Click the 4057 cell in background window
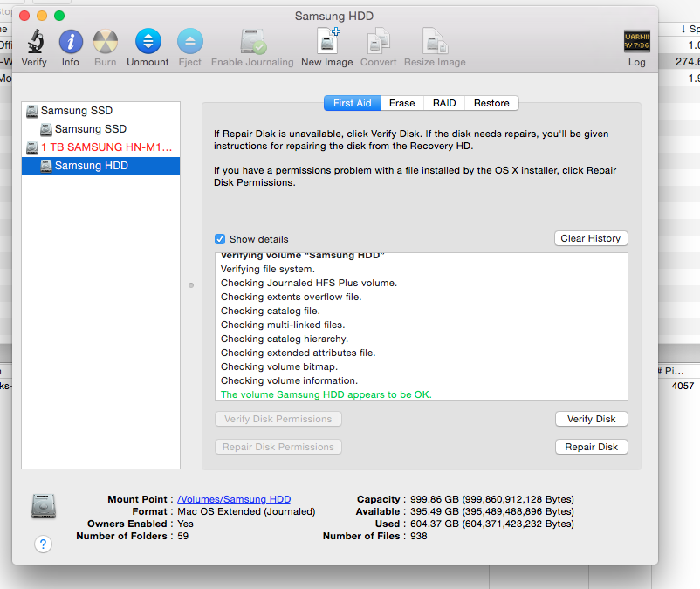The height and width of the screenshot is (589, 700). 683,386
